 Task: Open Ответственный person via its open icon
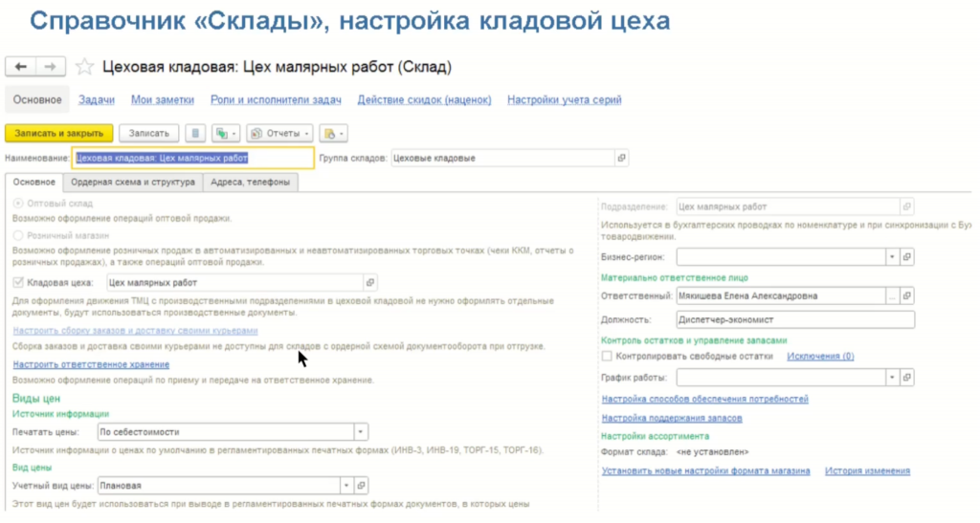907,295
